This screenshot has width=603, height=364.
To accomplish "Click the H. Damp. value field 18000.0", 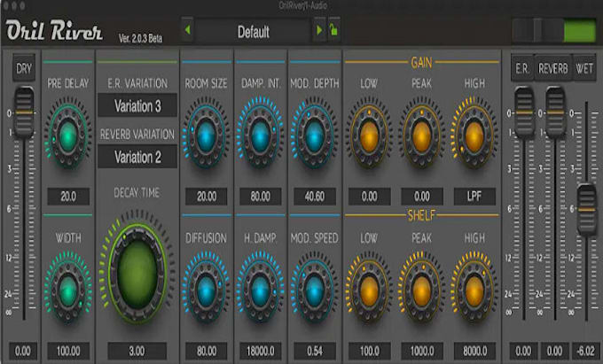I will (261, 351).
